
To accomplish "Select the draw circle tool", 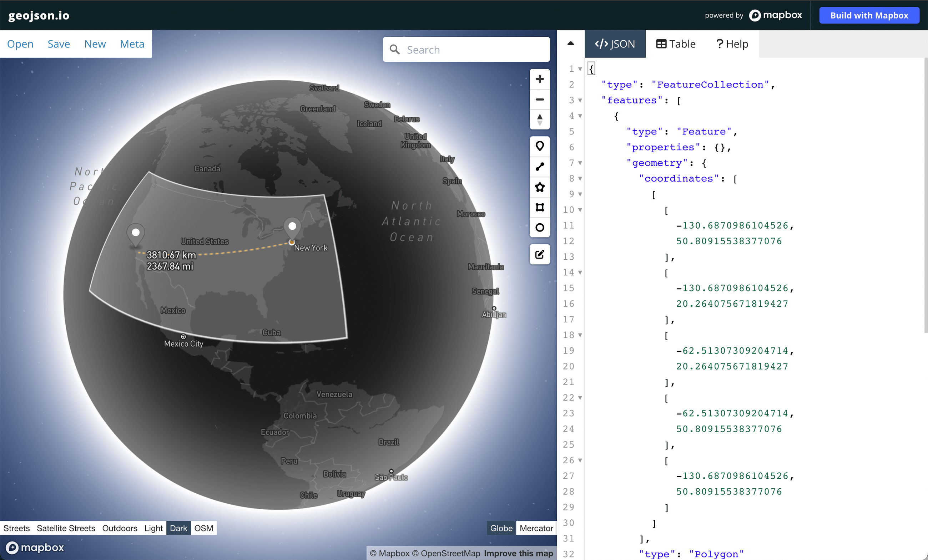I will click(540, 227).
